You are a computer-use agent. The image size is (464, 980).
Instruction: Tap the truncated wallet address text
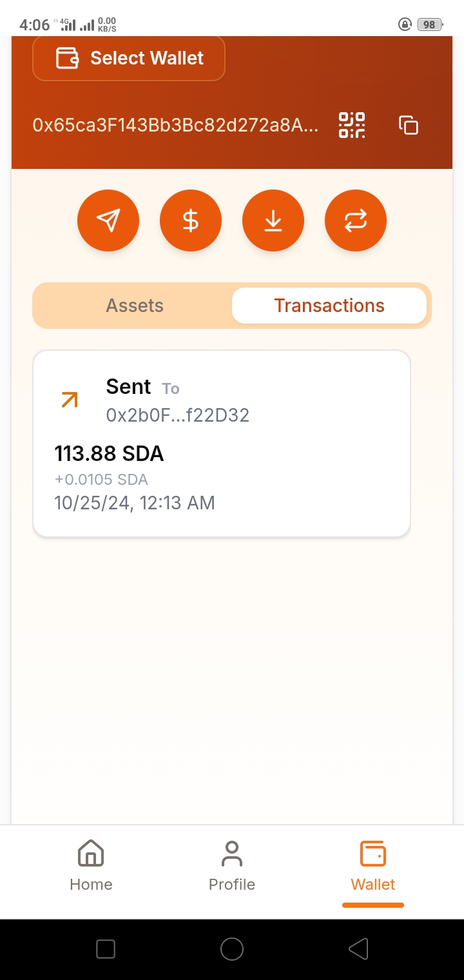coord(175,125)
